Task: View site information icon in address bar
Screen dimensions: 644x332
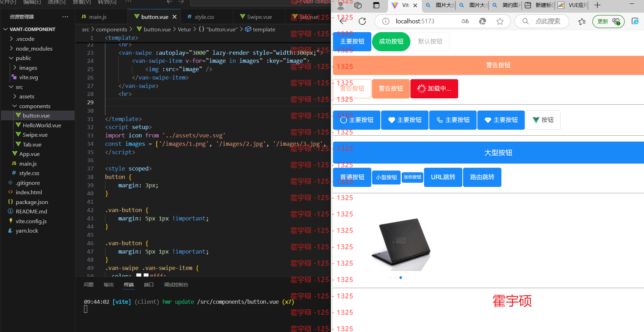Action: [386, 21]
